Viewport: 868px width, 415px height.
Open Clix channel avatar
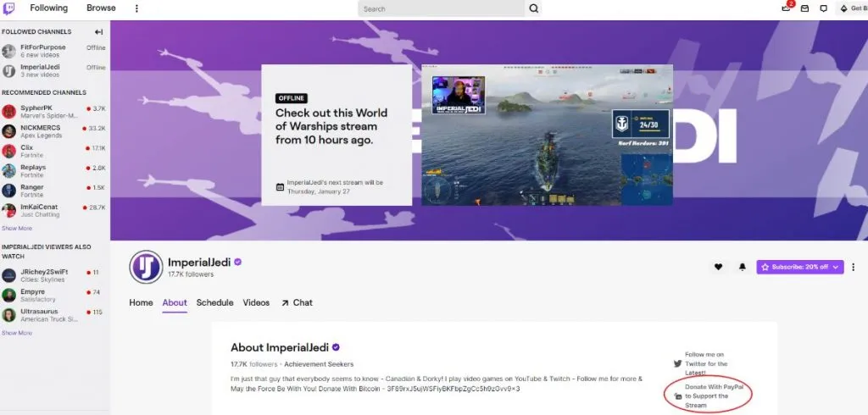pos(8,151)
